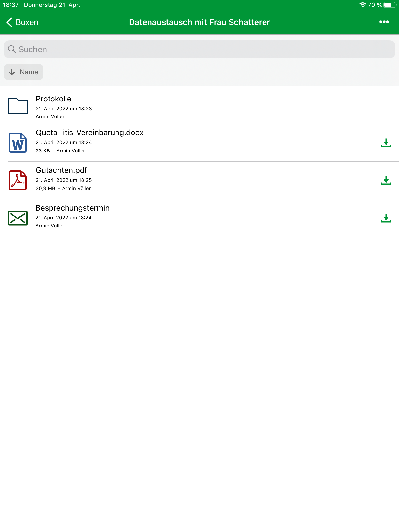
Task: Tap the Wi-Fi status icon
Action: [x=362, y=5]
